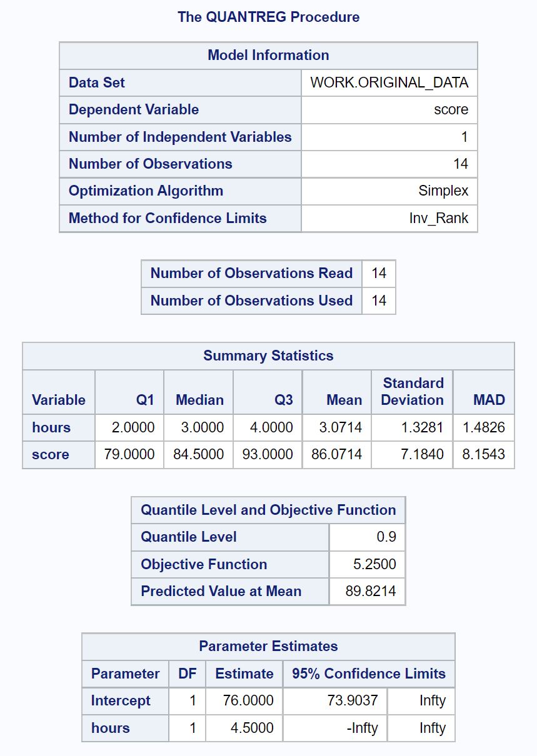Click the 95% Confidence Limits header
This screenshot has width=537, height=756.
[x=368, y=674]
